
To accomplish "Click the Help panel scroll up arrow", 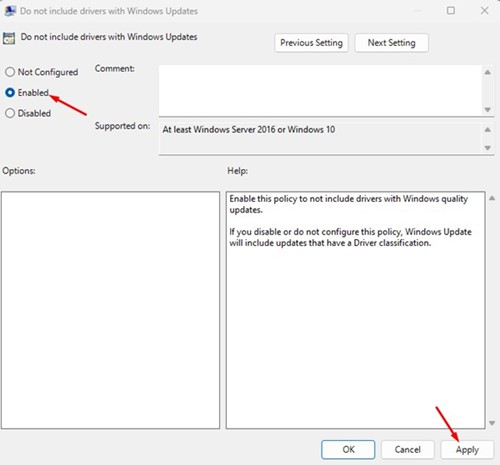I will click(x=492, y=198).
